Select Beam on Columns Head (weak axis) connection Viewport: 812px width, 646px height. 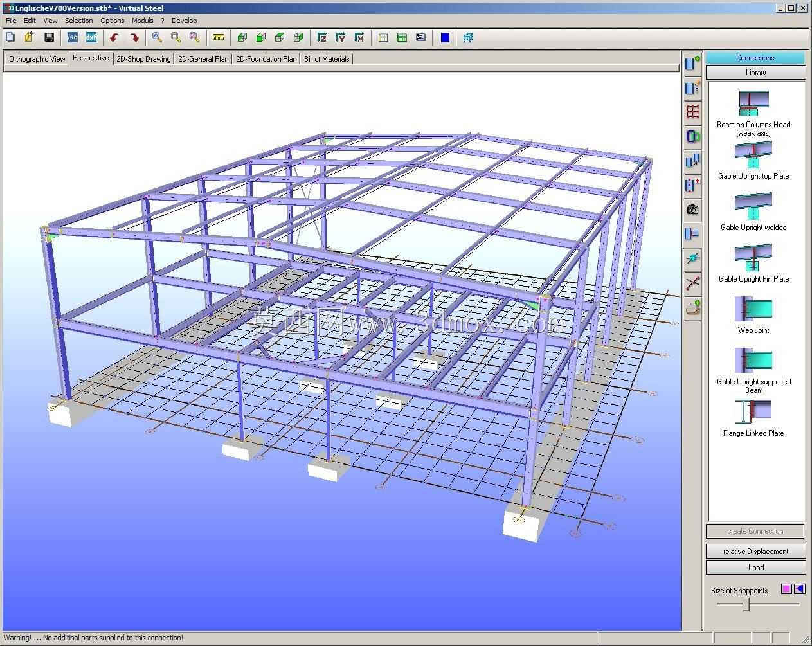point(753,113)
